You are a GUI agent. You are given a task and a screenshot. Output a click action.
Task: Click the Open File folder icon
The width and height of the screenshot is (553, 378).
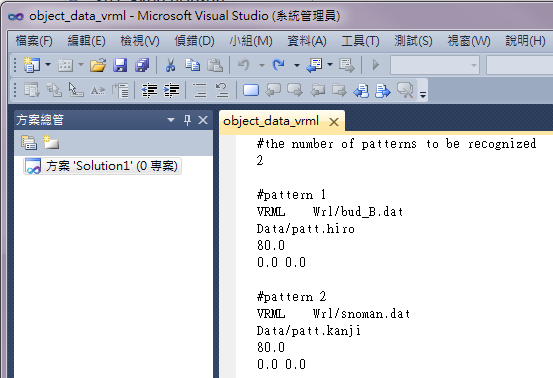point(98,65)
